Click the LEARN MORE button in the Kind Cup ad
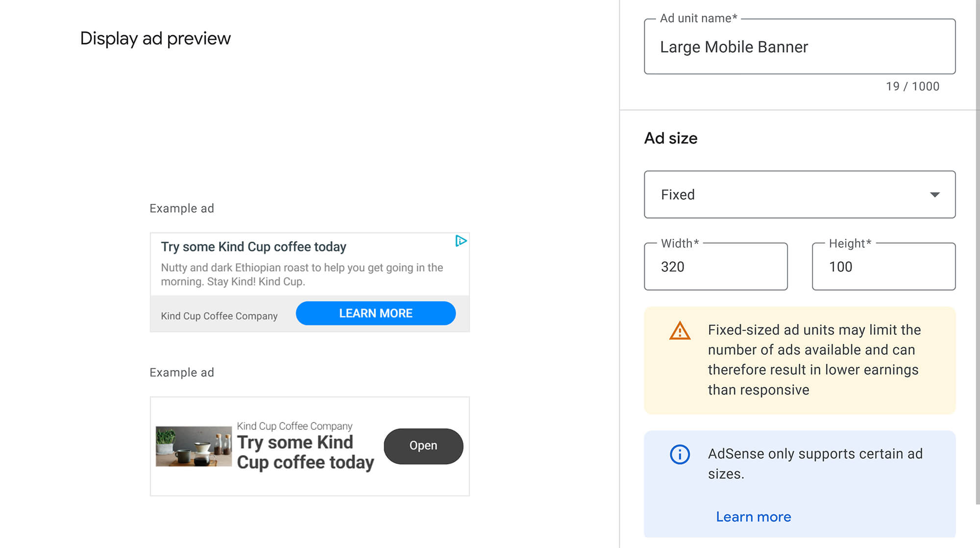This screenshot has width=980, height=548. click(x=375, y=313)
